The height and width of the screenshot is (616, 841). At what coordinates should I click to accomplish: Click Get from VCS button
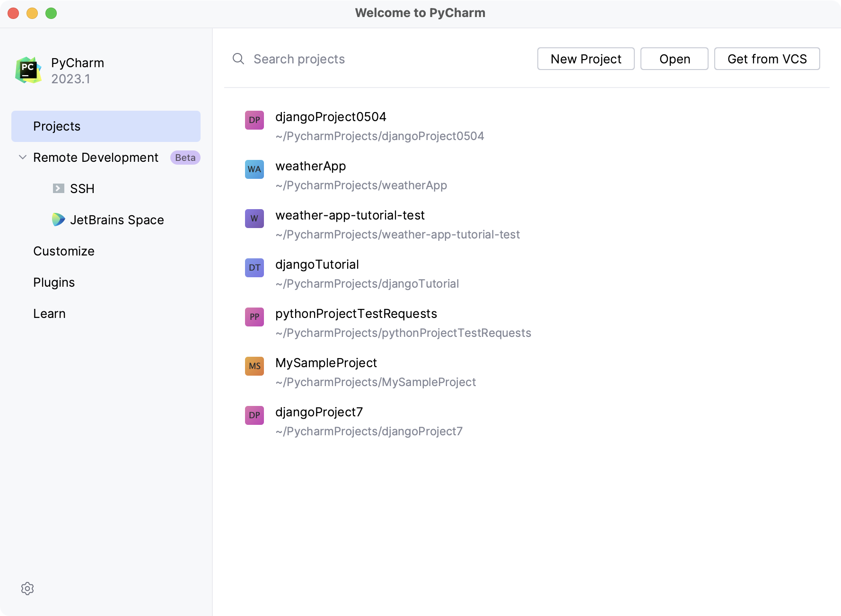tap(767, 59)
